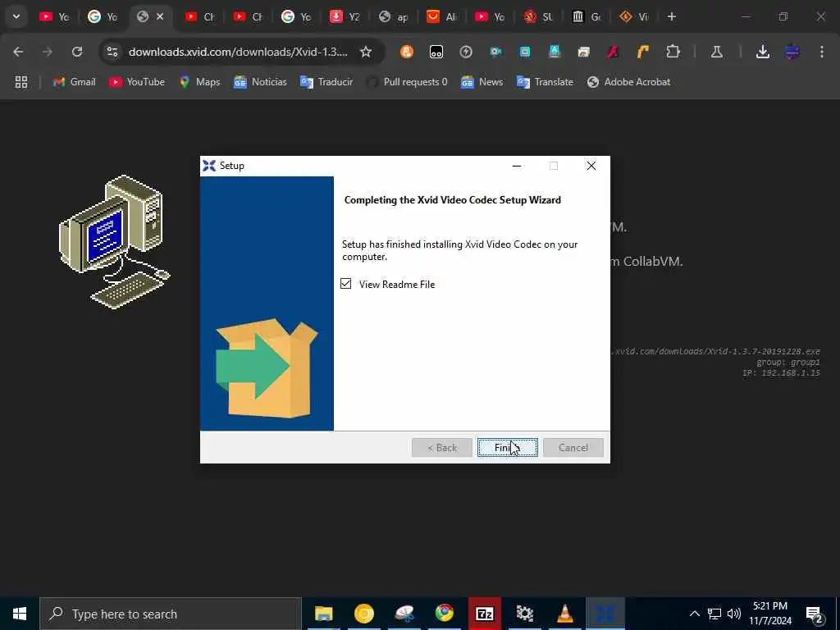Close the active downloads.xvid.com tab

click(160, 16)
